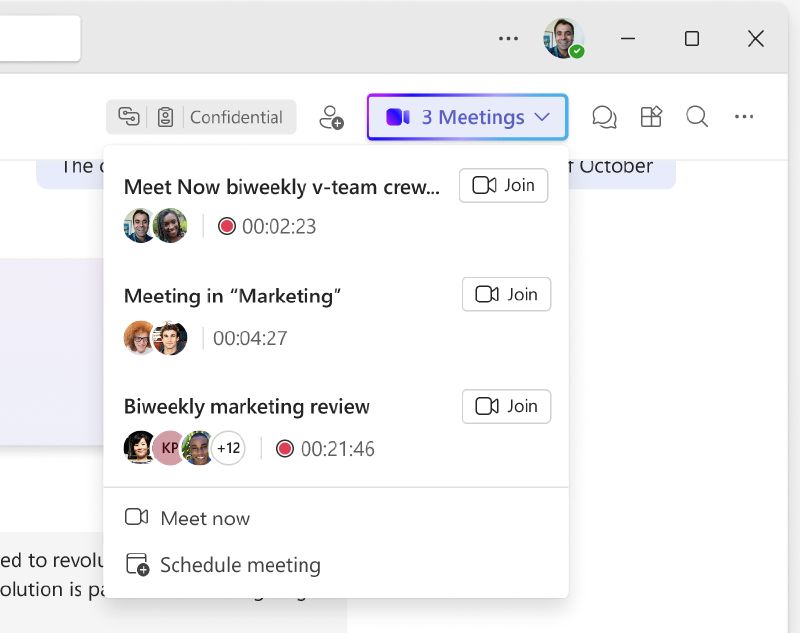Open the search icon in the toolbar
This screenshot has width=800, height=633.
(697, 117)
